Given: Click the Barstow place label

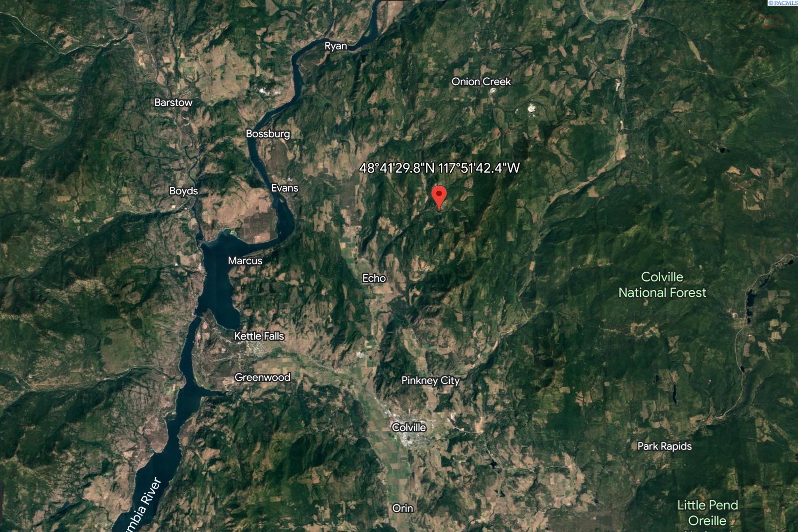Looking at the screenshot, I should pos(173,103).
